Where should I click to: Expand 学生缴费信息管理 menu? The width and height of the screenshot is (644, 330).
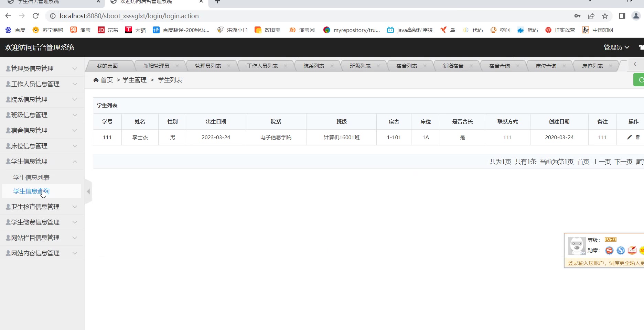(42, 222)
